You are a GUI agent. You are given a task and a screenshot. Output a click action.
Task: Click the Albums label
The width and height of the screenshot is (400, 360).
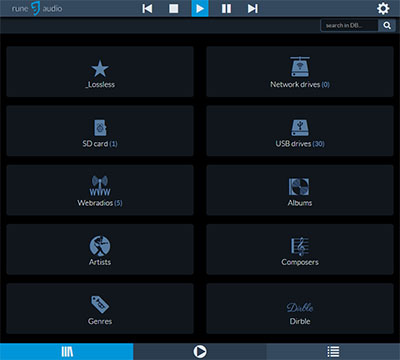click(300, 203)
